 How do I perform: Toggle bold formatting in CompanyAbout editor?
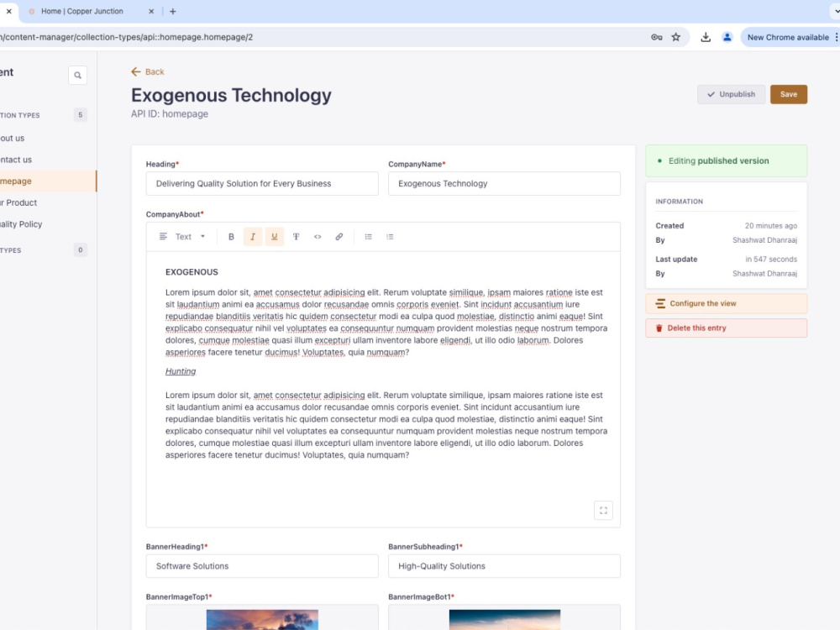(231, 237)
